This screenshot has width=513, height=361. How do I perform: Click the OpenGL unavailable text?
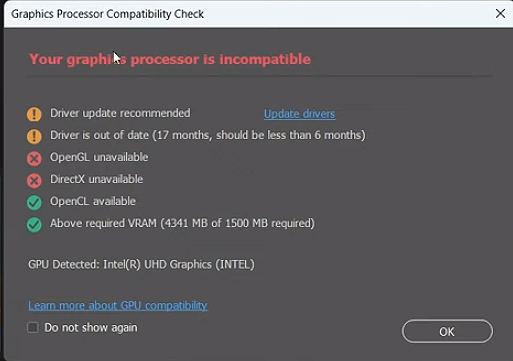point(99,157)
